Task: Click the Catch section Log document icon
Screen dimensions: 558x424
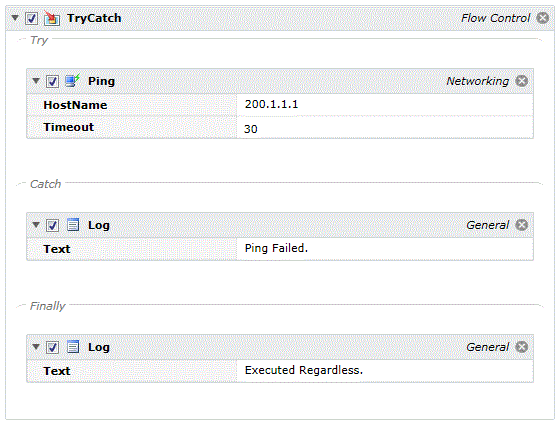Action: tap(73, 225)
